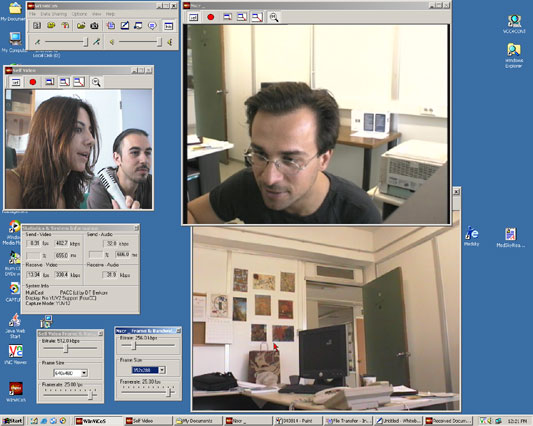This screenshot has height=426, width=533.
Task: Open the whiteboard pencil icon in main toolbar
Action: point(125,25)
